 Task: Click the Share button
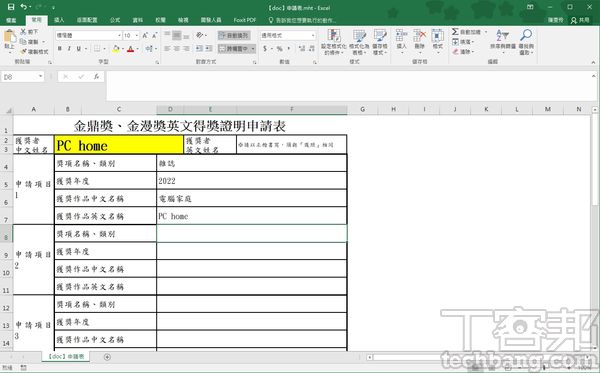[x=580, y=20]
